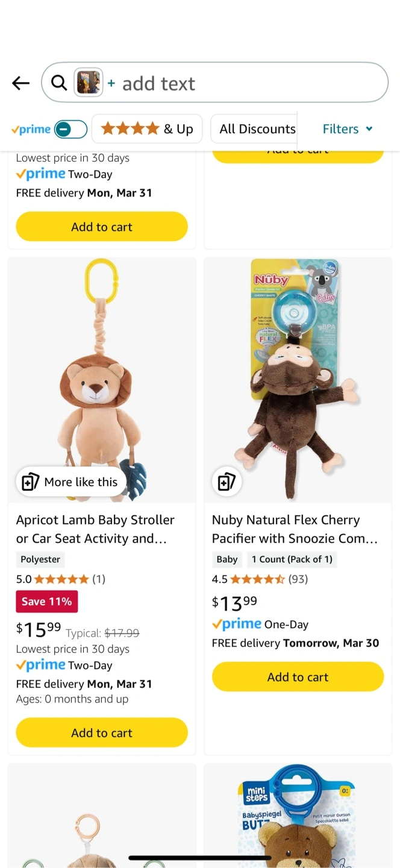Open the mini steps bear product image
This screenshot has width=400, height=868.
pyautogui.click(x=298, y=817)
